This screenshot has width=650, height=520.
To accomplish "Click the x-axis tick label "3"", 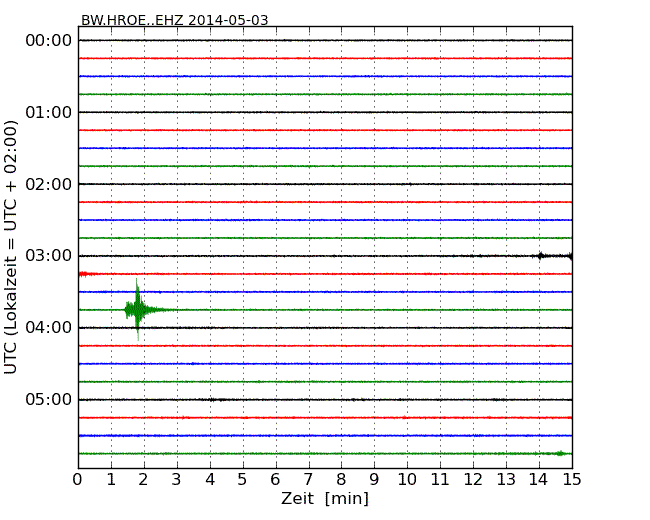I will [177, 480].
